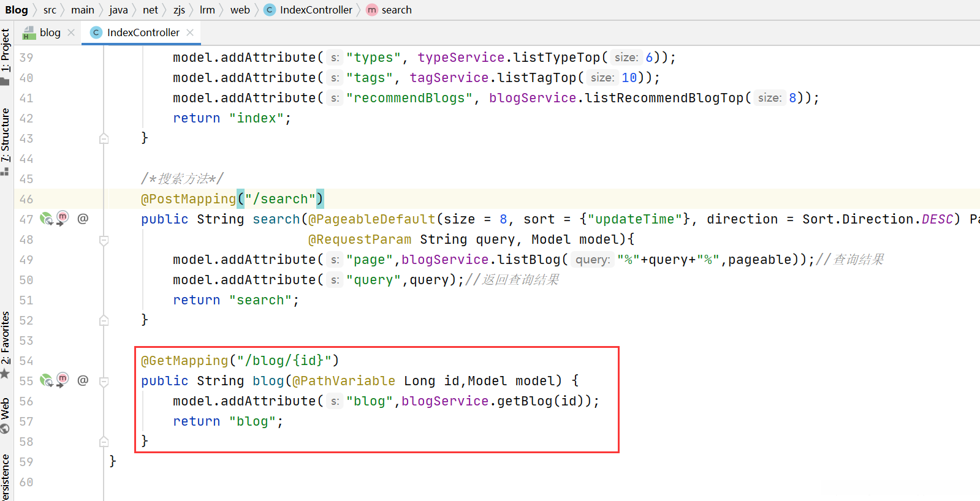The width and height of the screenshot is (980, 501).
Task: Click the "/blog/{id}" mapping path
Action: [x=284, y=361]
